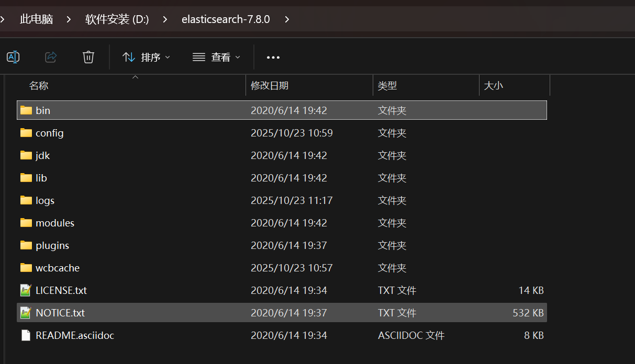The width and height of the screenshot is (635, 364).
Task: Click the Share toolbar icon
Action: (51, 57)
